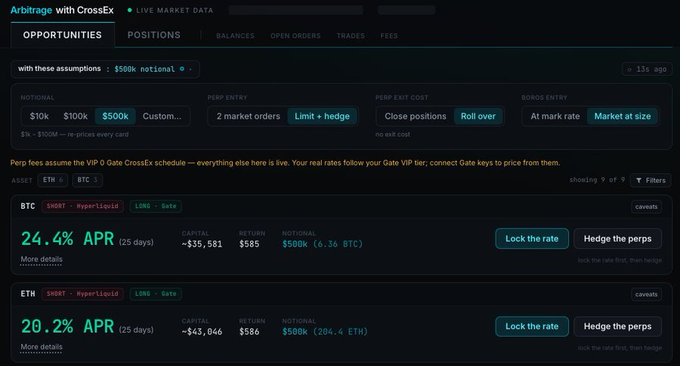Click the SHORT · Hyperliquid tag on ETH card
Screen dimensions: 680x366
(82, 294)
